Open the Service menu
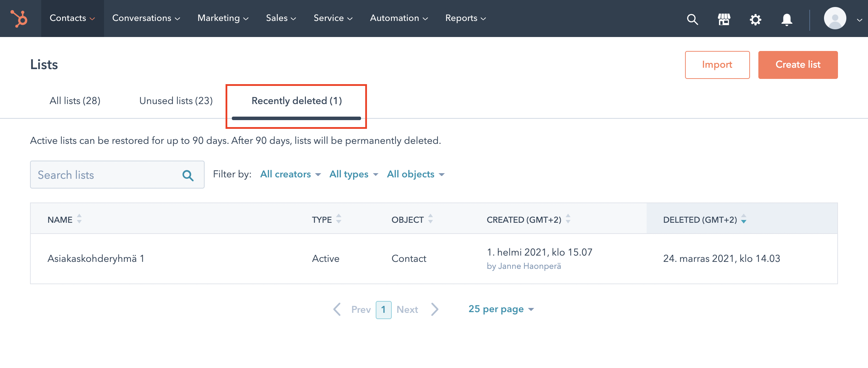Screen dimensions: 868x368 click(x=333, y=18)
